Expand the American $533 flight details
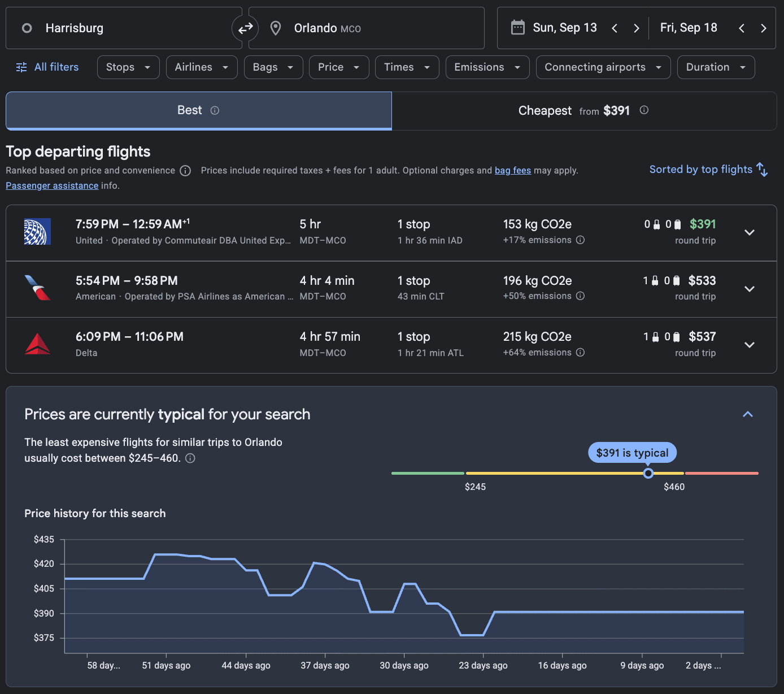 tap(750, 289)
